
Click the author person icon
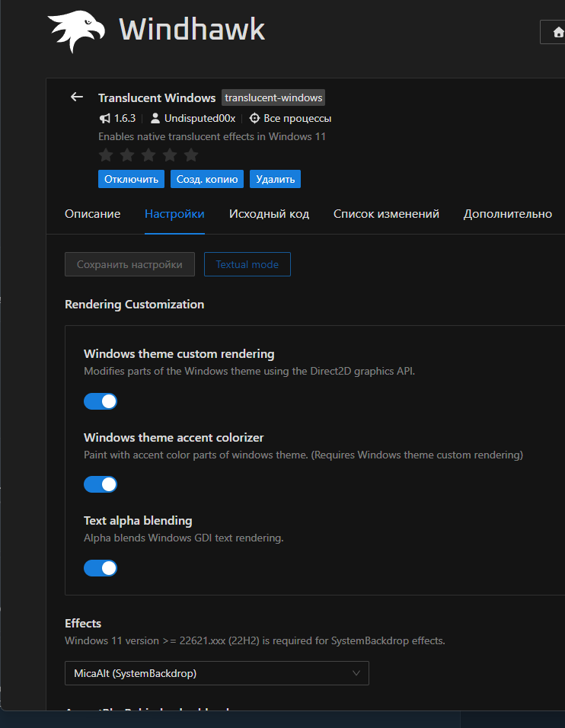(155, 118)
